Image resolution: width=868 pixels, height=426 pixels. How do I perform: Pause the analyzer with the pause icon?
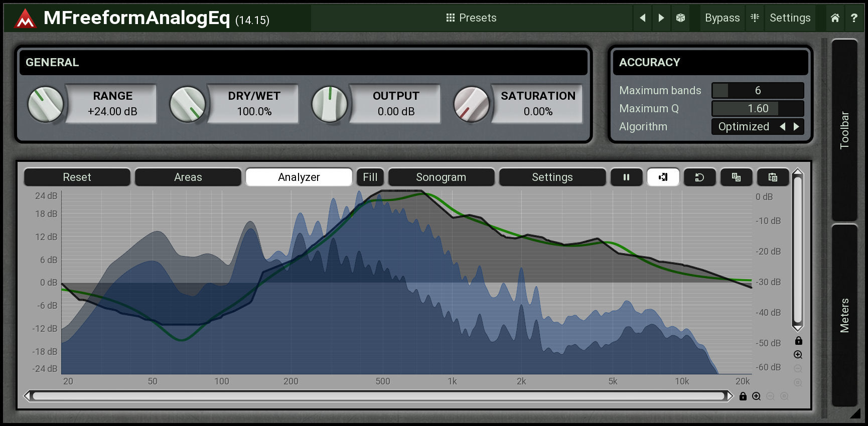tap(626, 177)
